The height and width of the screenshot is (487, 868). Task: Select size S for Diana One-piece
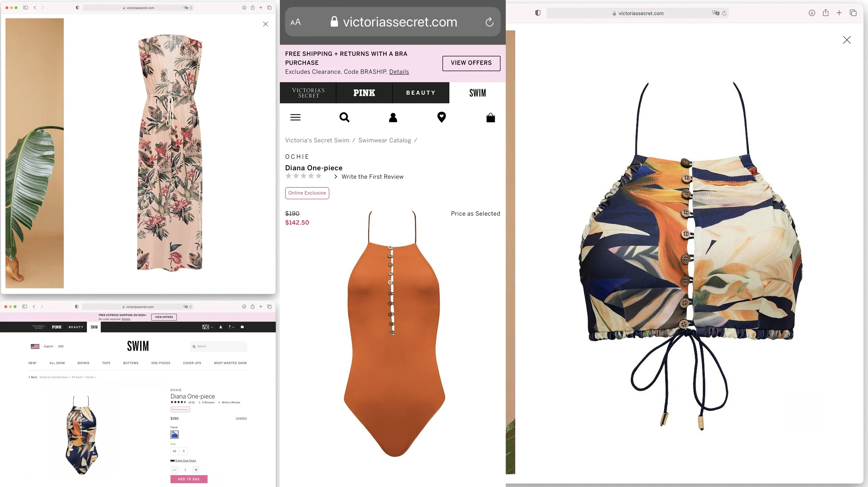(184, 451)
